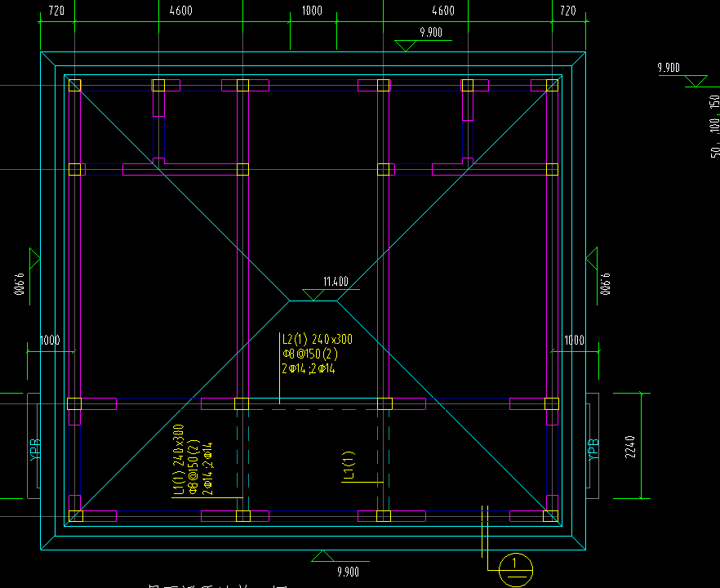
Task: Select the Φ8@150(2) stirrup text under L2(1)
Action: tap(310, 354)
